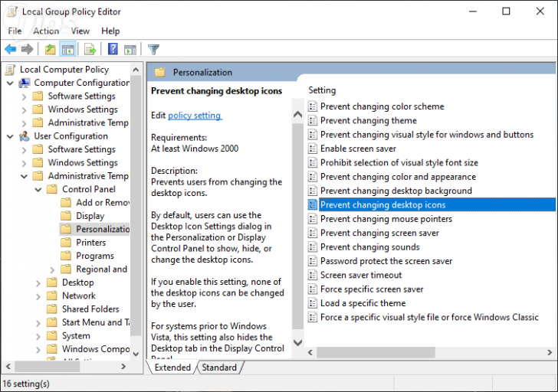Click settings list horizontal scroll left arrow
Image resolution: width=558 pixels, height=392 pixels.
(x=310, y=352)
